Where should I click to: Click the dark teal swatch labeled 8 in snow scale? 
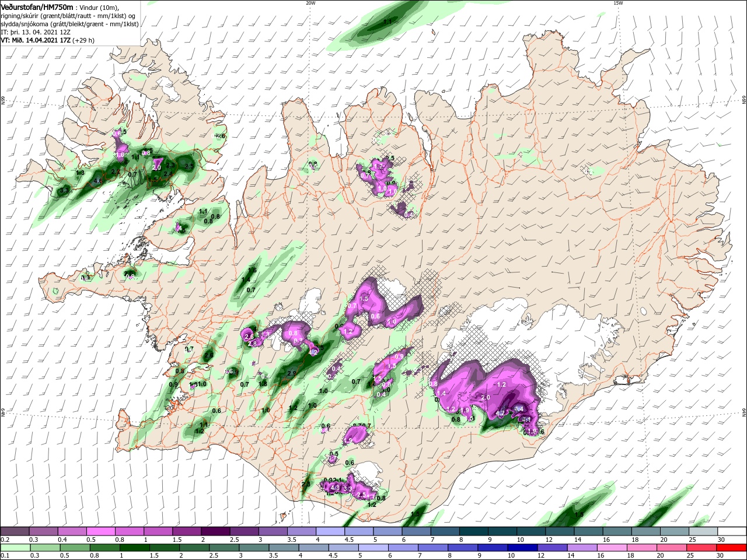pos(473,531)
